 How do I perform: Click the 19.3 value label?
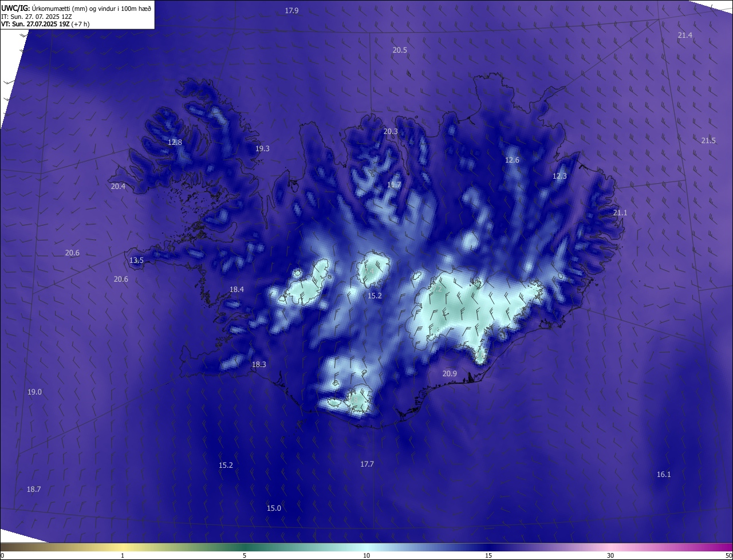pyautogui.click(x=262, y=149)
